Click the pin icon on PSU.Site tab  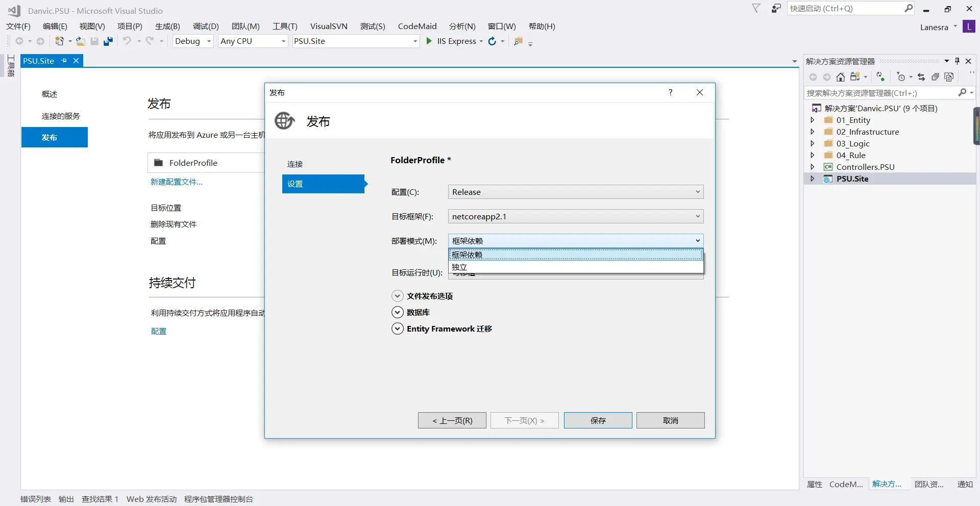[64, 61]
